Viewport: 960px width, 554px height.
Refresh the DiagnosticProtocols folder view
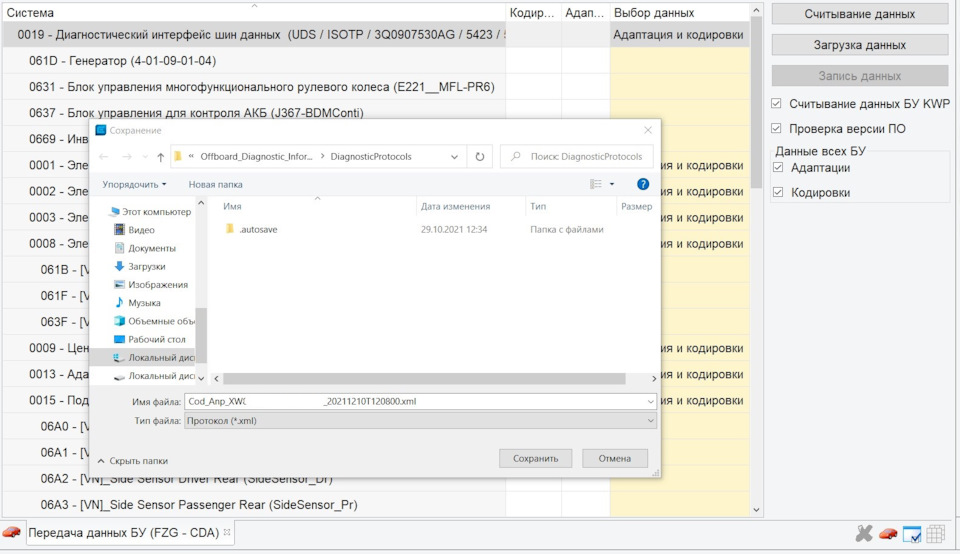coord(480,157)
